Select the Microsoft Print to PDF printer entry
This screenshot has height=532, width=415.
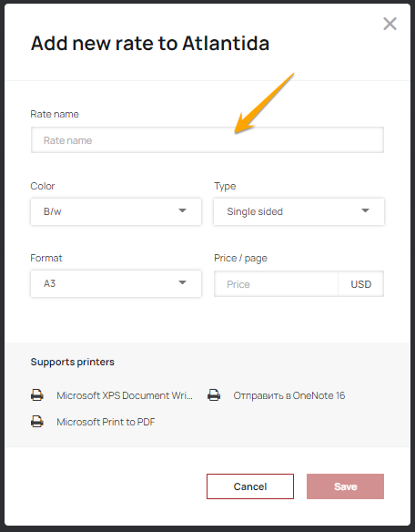106,422
